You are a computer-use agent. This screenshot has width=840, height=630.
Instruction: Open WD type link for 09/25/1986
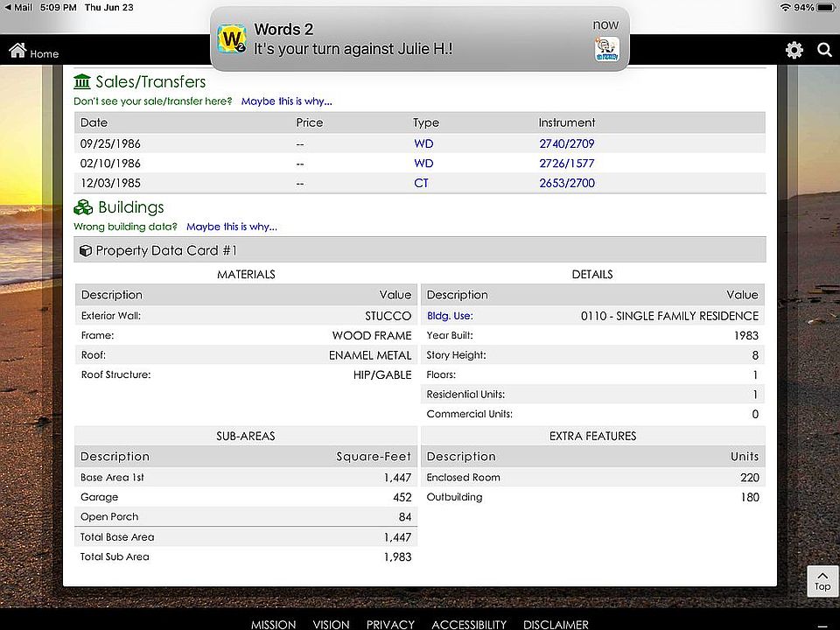pos(423,143)
